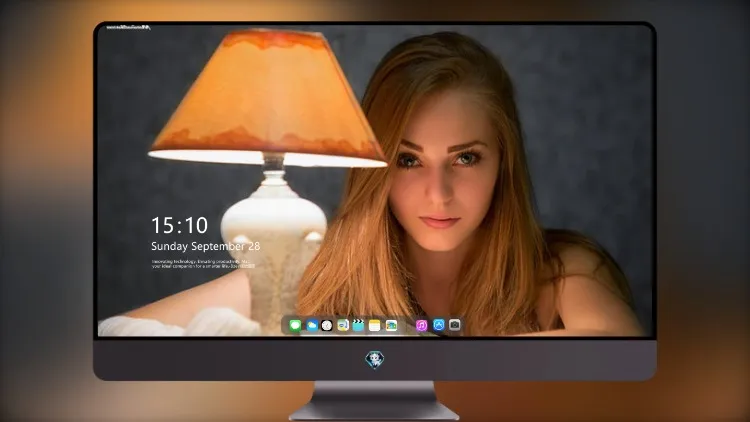Launch the Weather app from dock
Screen dimensions: 750x422
tap(312, 326)
